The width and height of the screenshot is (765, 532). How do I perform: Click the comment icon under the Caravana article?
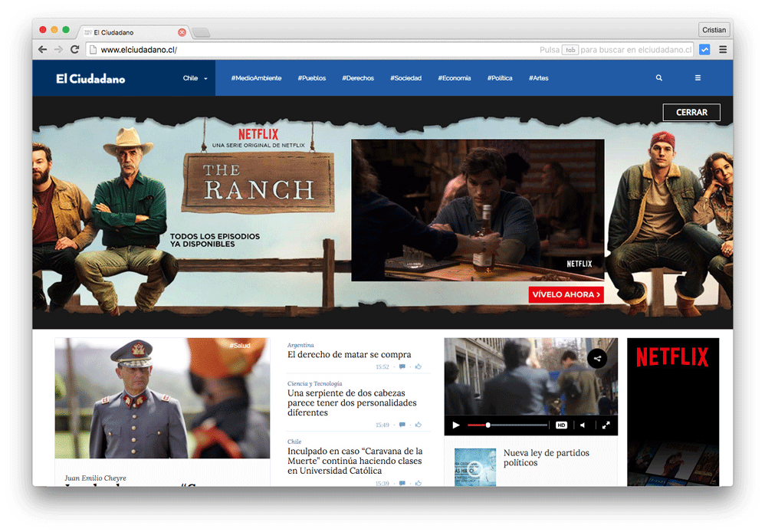tap(402, 483)
